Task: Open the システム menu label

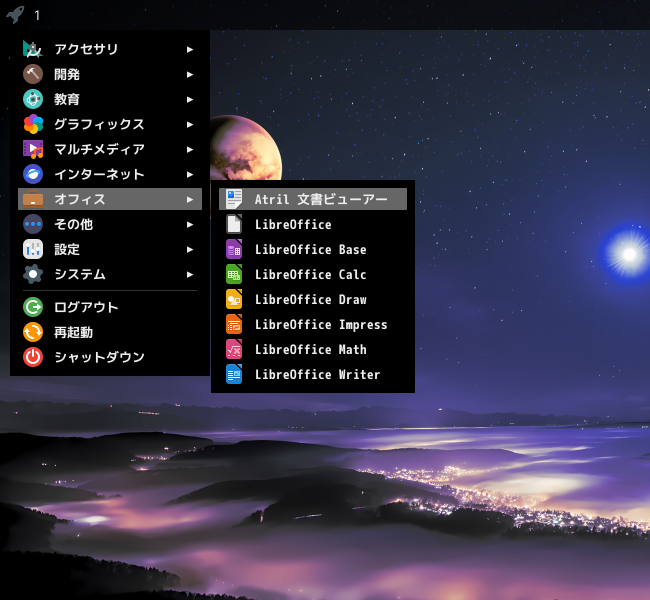Action: coord(80,274)
